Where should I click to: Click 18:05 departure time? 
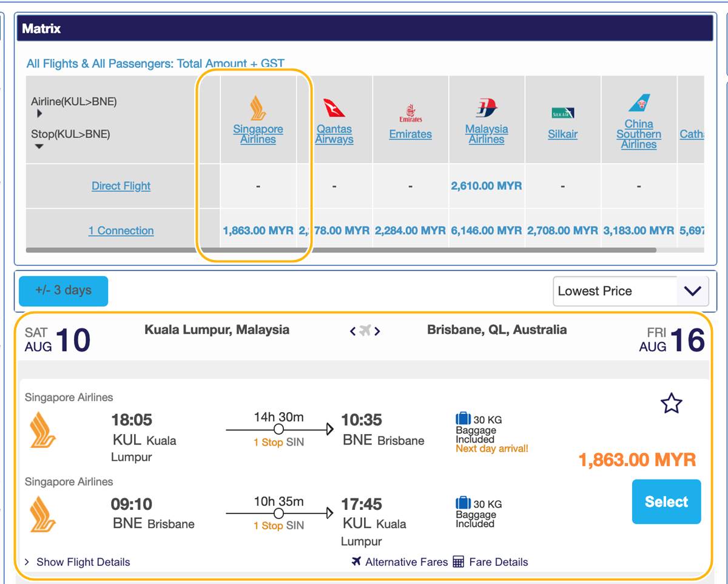132,420
